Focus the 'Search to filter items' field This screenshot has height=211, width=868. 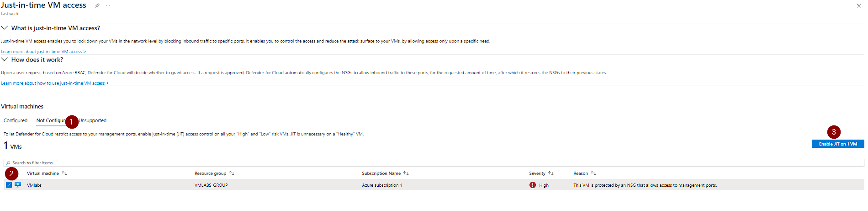tap(434, 163)
